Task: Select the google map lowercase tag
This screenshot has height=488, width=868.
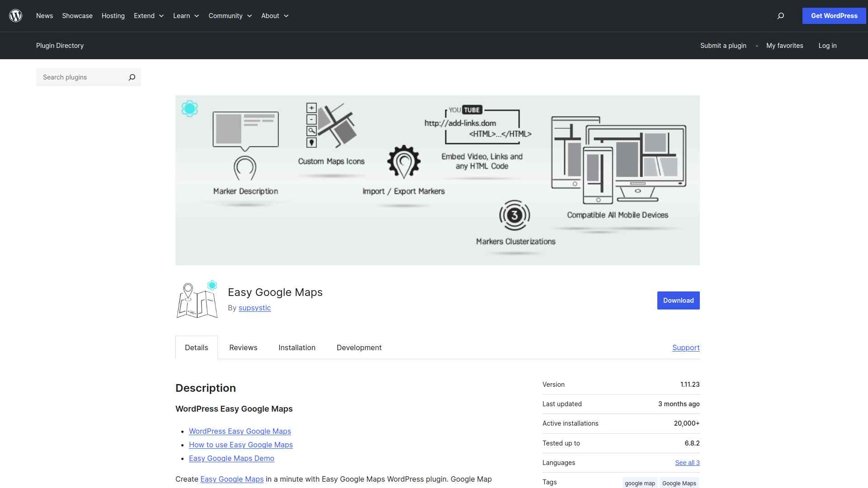Action: (640, 483)
